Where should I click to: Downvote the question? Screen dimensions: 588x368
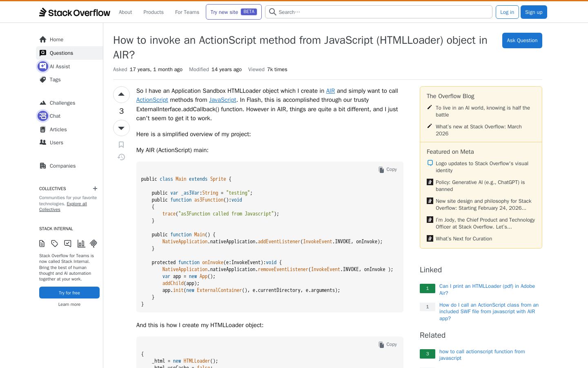[x=121, y=128]
